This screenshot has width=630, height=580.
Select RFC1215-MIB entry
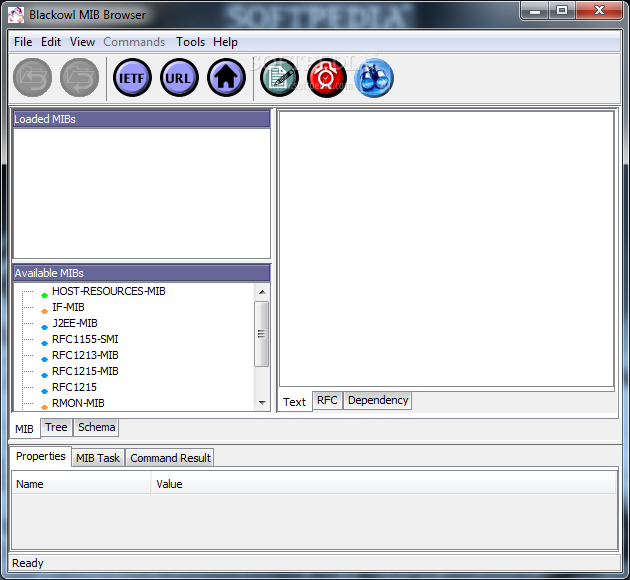point(85,371)
